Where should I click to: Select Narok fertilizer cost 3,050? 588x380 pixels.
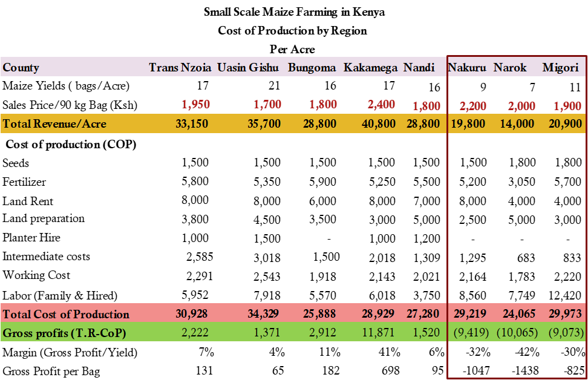coord(521,182)
